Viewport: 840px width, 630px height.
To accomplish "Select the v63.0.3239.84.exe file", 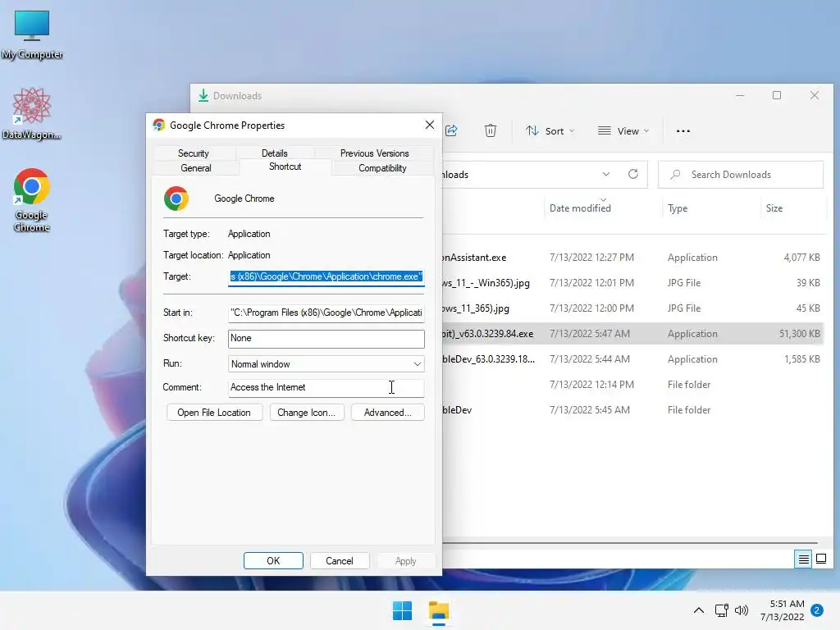I will (632, 333).
